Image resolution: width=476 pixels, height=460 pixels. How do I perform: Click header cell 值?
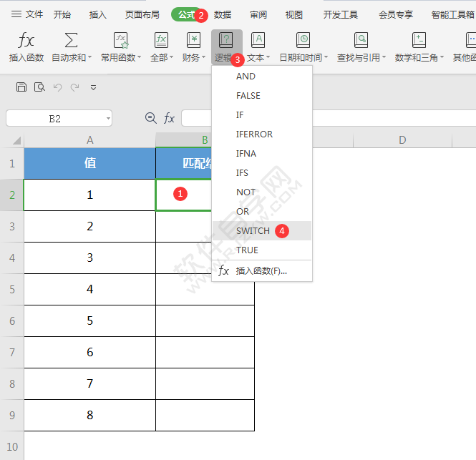point(90,163)
